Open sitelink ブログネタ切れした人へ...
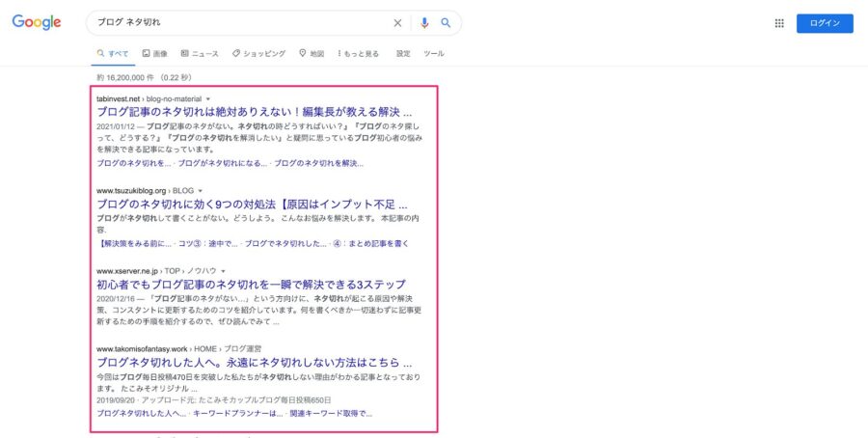Screen dimensions: 868x438 (x=142, y=414)
